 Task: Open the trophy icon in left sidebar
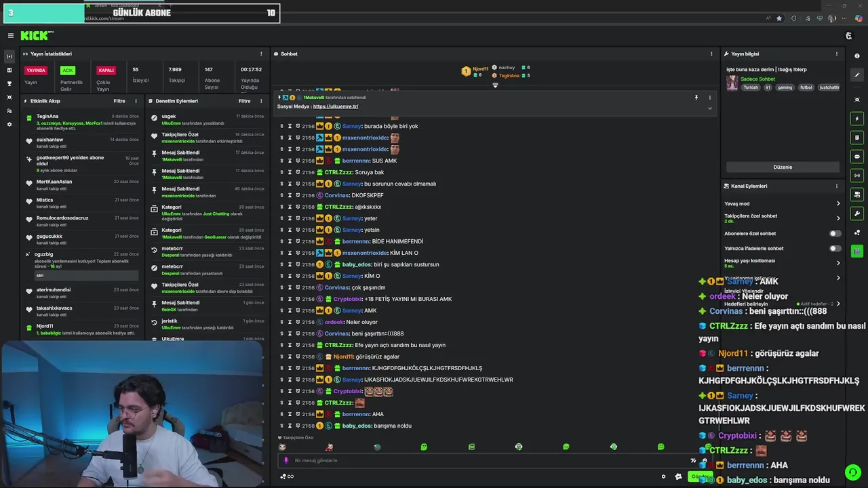(9, 83)
